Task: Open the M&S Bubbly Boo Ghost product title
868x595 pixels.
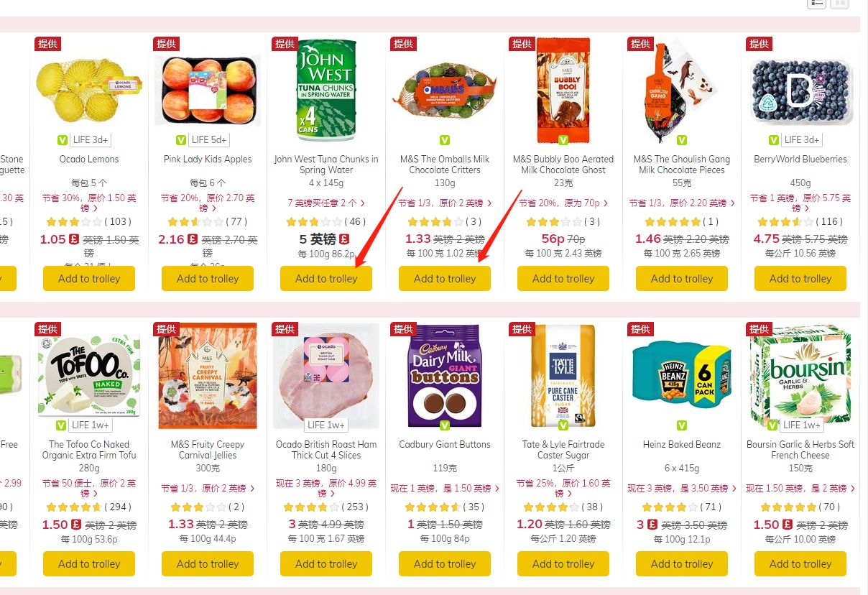Action: tap(563, 165)
